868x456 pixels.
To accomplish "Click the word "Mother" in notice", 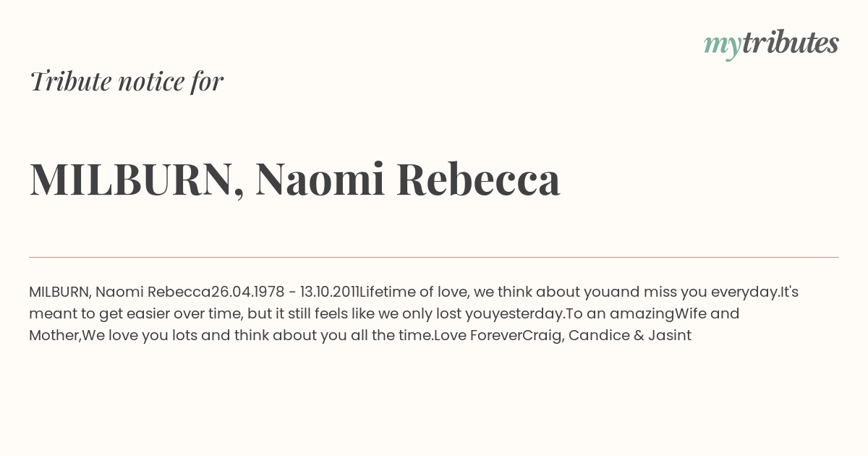I will 54,336.
